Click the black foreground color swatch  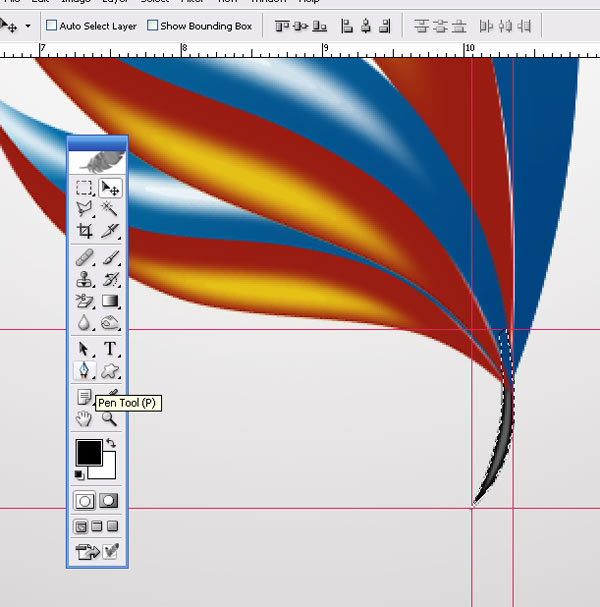[x=88, y=451]
